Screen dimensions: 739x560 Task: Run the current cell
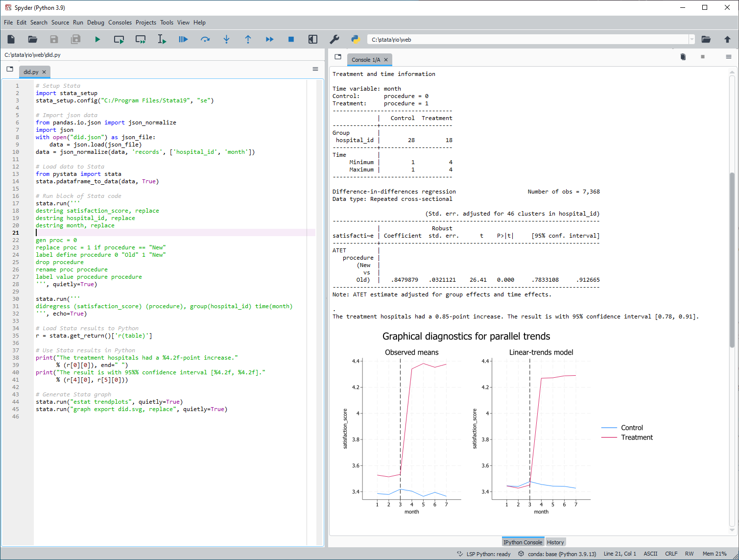(119, 40)
